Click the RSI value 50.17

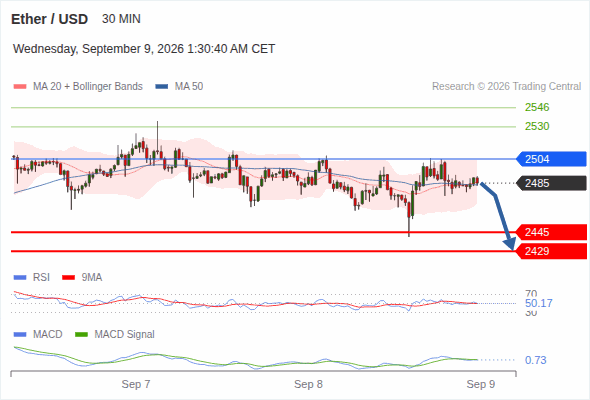[x=538, y=303]
